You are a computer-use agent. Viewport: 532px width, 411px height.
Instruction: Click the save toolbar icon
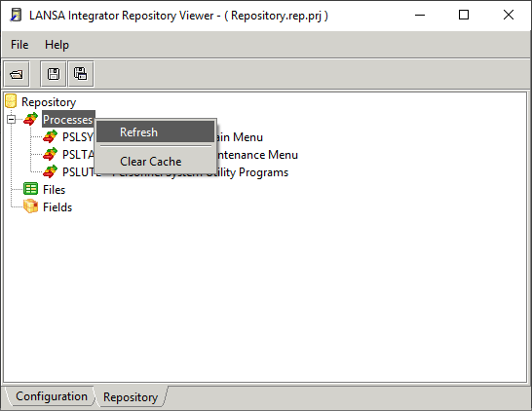click(x=54, y=74)
